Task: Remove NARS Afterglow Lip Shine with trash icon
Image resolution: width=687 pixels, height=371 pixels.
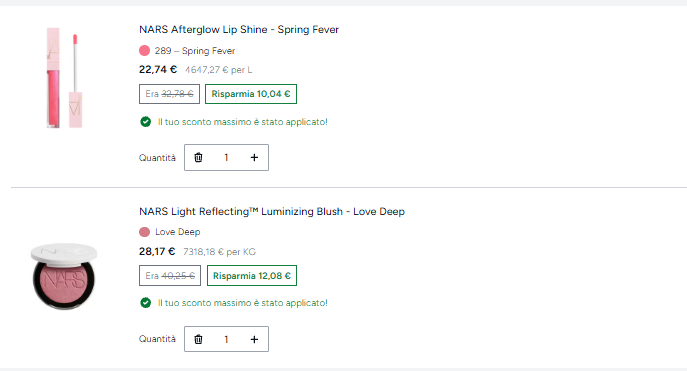Action: pos(198,157)
